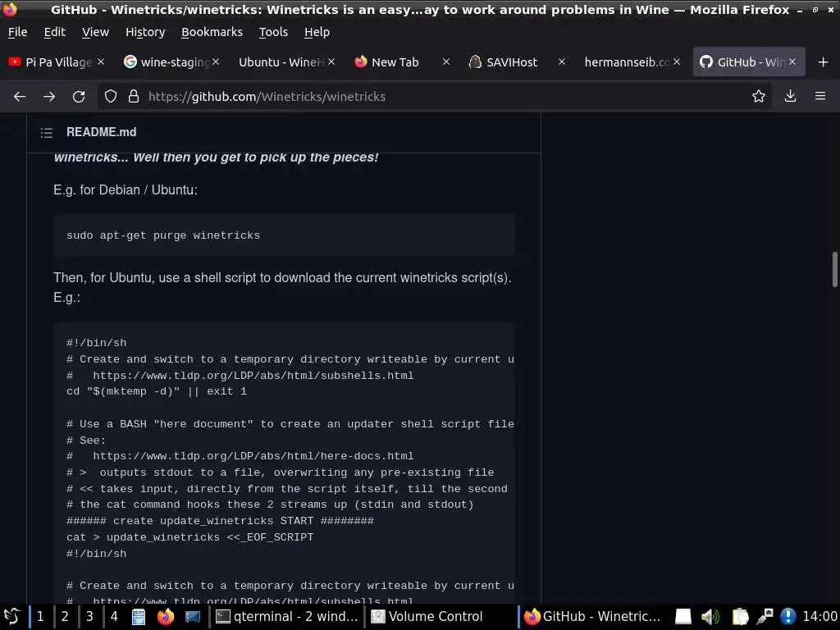
Task: Close the wine-staging tab
Action: 216,62
